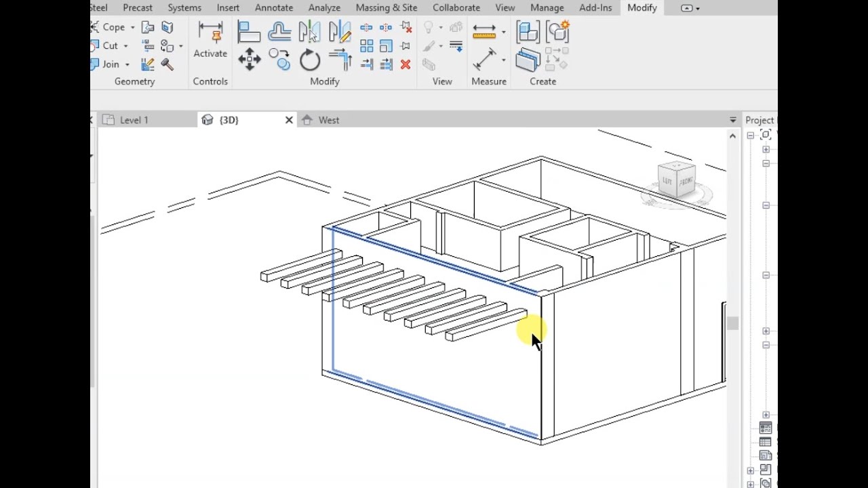The height and width of the screenshot is (488, 868).
Task: Select the Scale tool
Action: click(x=387, y=46)
